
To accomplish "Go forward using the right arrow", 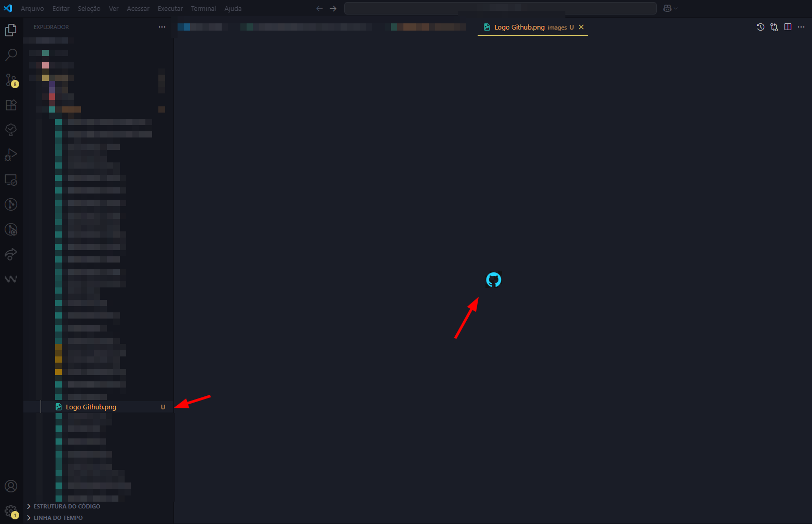I will click(333, 8).
